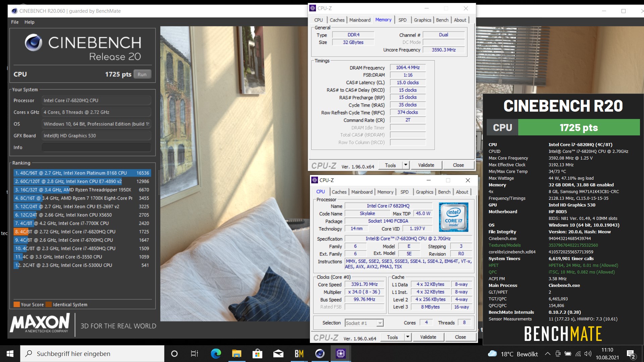The height and width of the screenshot is (362, 644).
Task: Select ranking entry Intel Xeon Platinum 8168
Action: [82, 173]
